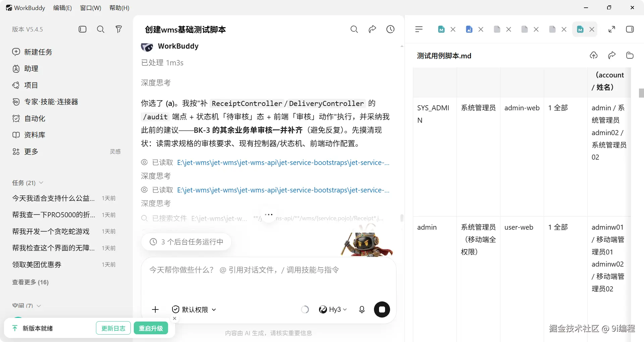644x342 pixels.
Task: Expand the 空间 (7) section
Action: pyautogui.click(x=26, y=305)
